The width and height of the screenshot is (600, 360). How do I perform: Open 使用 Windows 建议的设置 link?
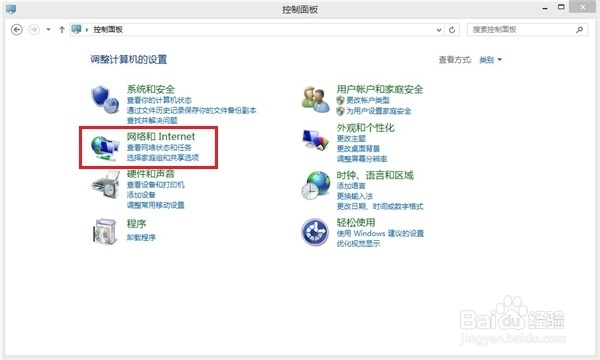(380, 233)
